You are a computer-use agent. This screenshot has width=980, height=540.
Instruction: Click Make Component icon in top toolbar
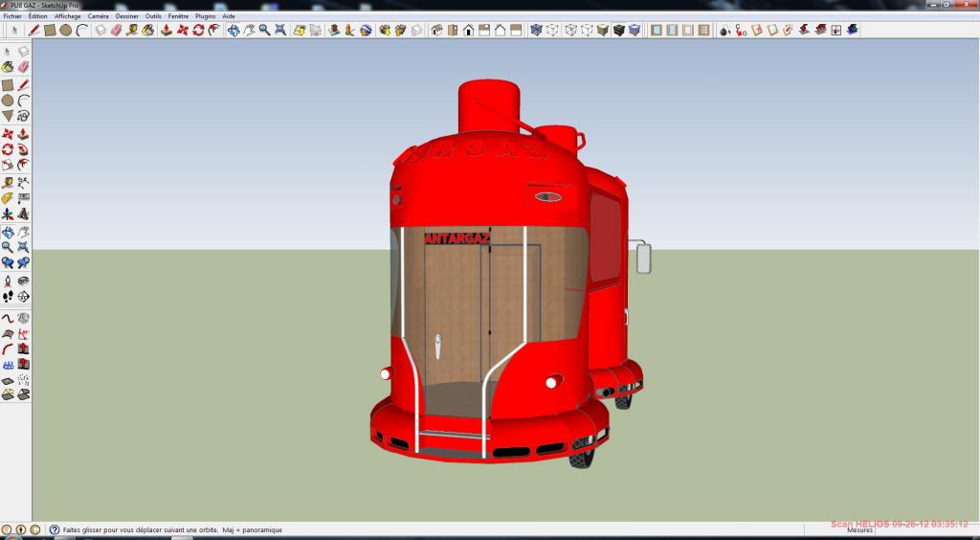[x=100, y=30]
